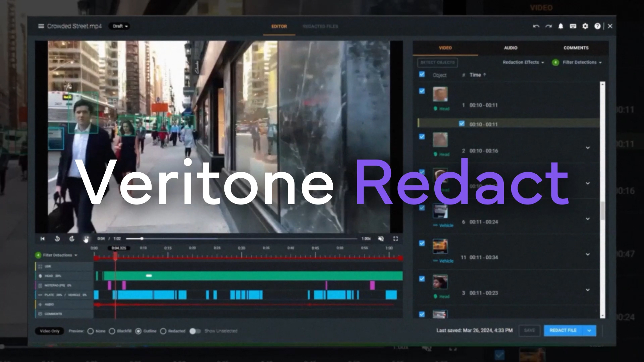Open the notifications bell

pyautogui.click(x=560, y=26)
